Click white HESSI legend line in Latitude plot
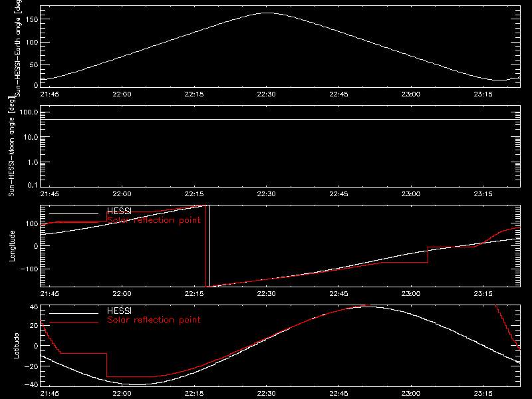This screenshot has height=399, width=532. point(74,313)
